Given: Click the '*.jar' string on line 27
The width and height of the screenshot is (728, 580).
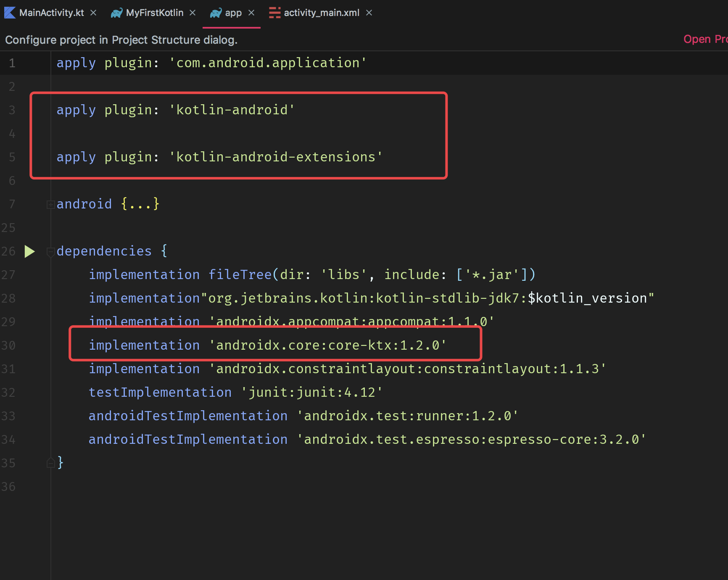Looking at the screenshot, I should (492, 274).
